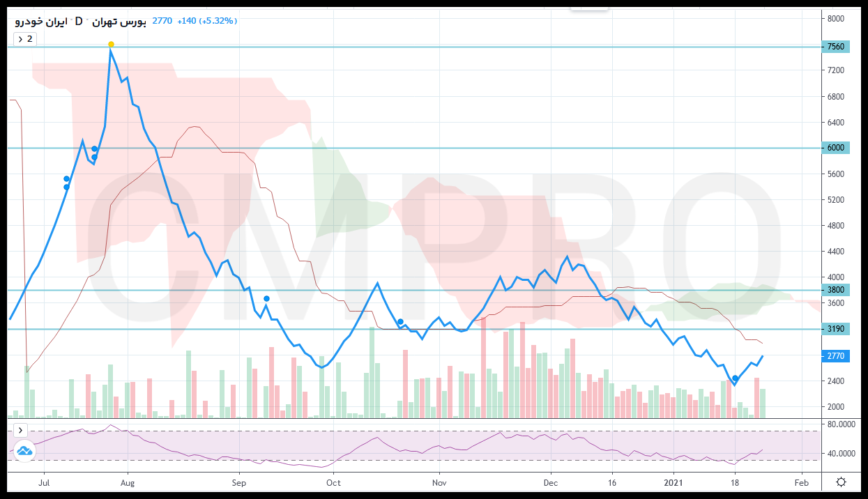The image size is (868, 499).
Task: Click the 2021 label on the time axis
Action: 673,482
